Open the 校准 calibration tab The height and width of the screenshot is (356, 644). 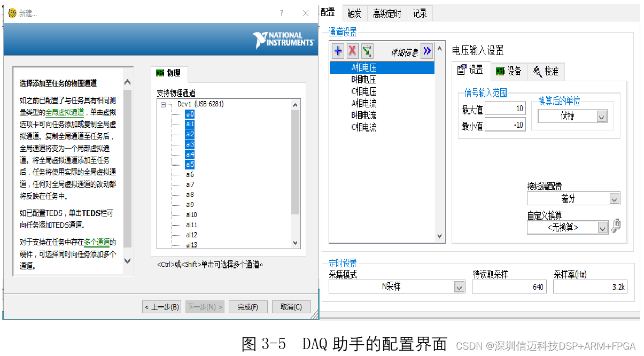546,71
